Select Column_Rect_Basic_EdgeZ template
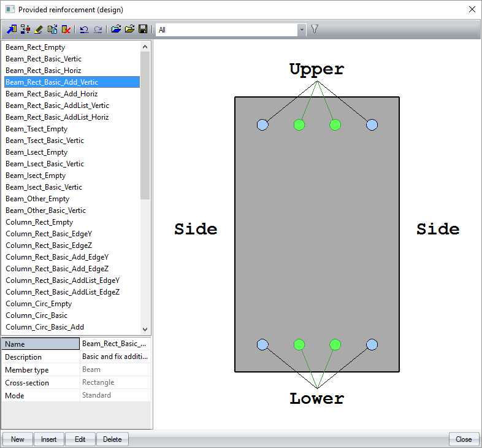 72,245
